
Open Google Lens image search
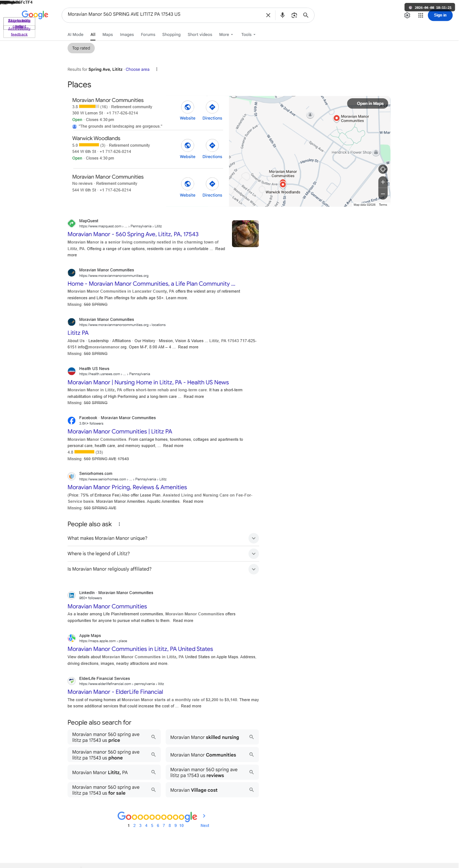[x=294, y=15]
